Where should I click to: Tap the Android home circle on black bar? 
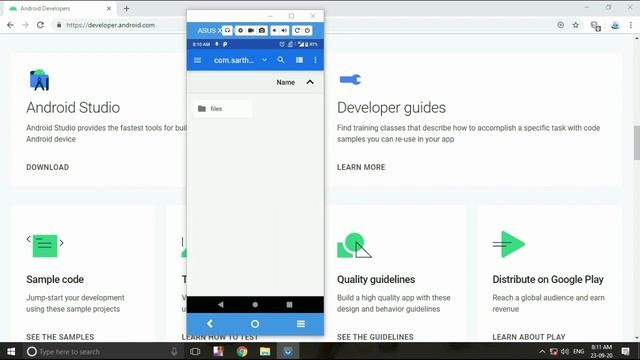[x=255, y=304]
